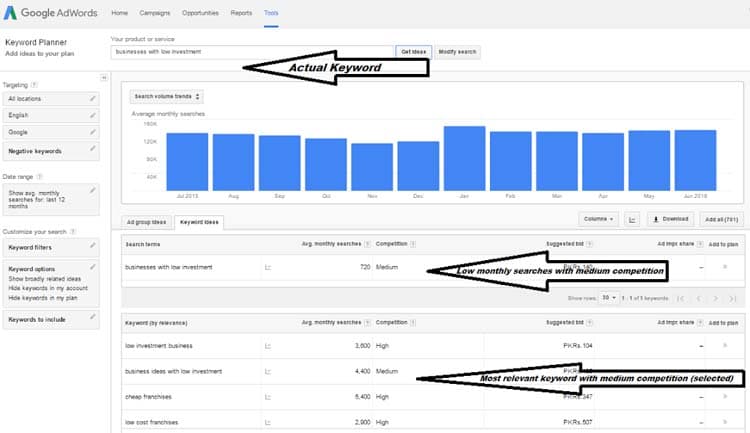Click Search terms column header
750x433 pixels.
pos(143,244)
